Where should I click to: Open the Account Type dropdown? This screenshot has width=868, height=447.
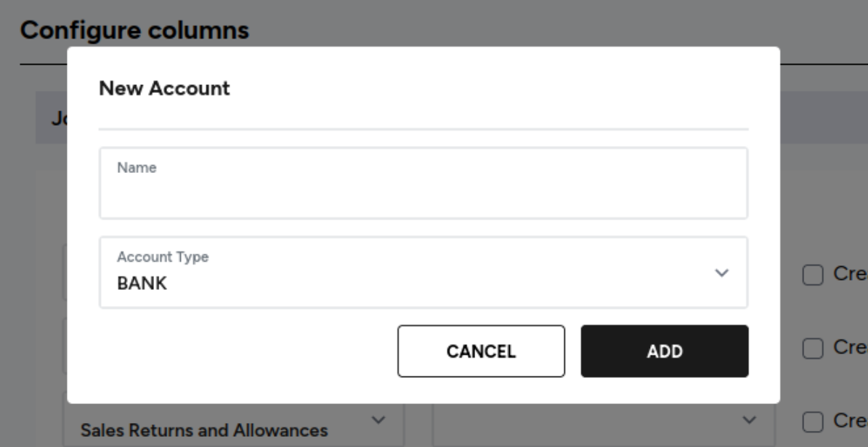[423, 273]
